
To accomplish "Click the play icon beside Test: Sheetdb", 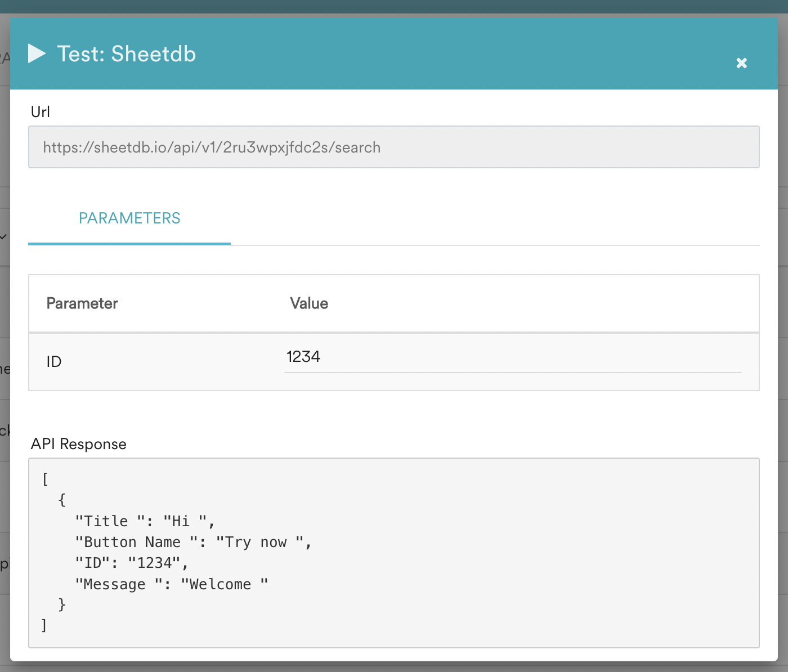I will [37, 53].
